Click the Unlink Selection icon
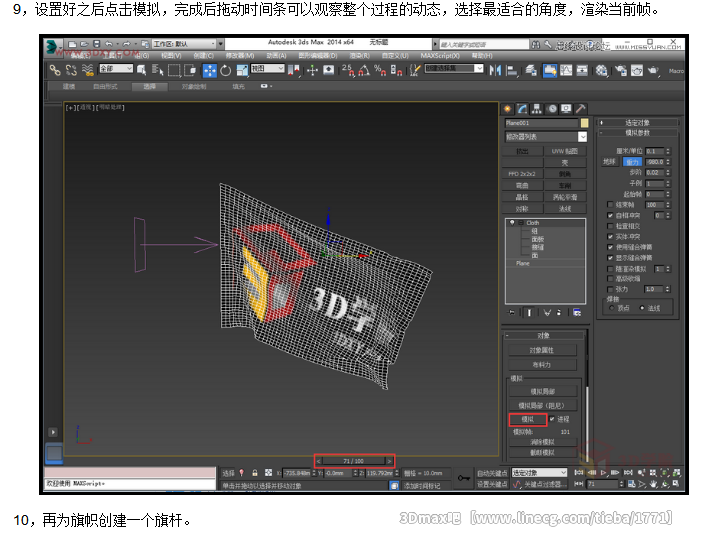 [x=71, y=70]
